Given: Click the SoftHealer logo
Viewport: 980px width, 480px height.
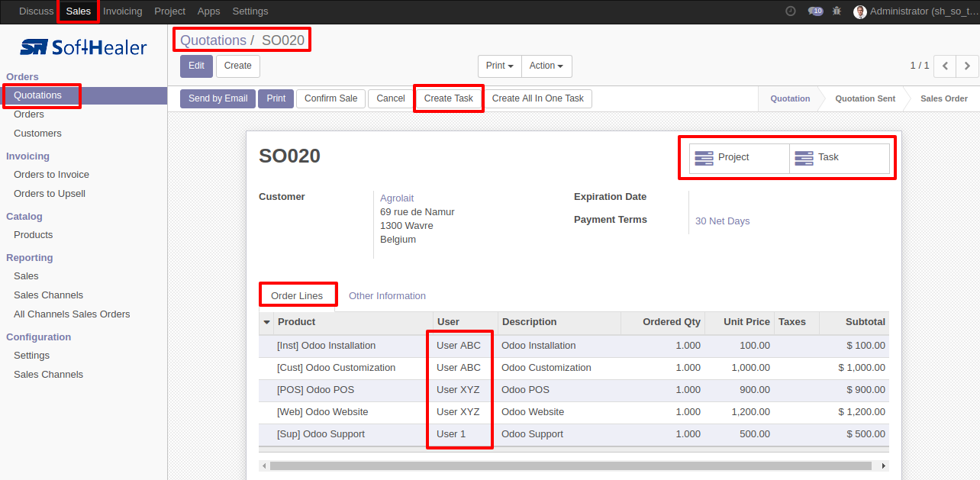Looking at the screenshot, I should coord(83,47).
